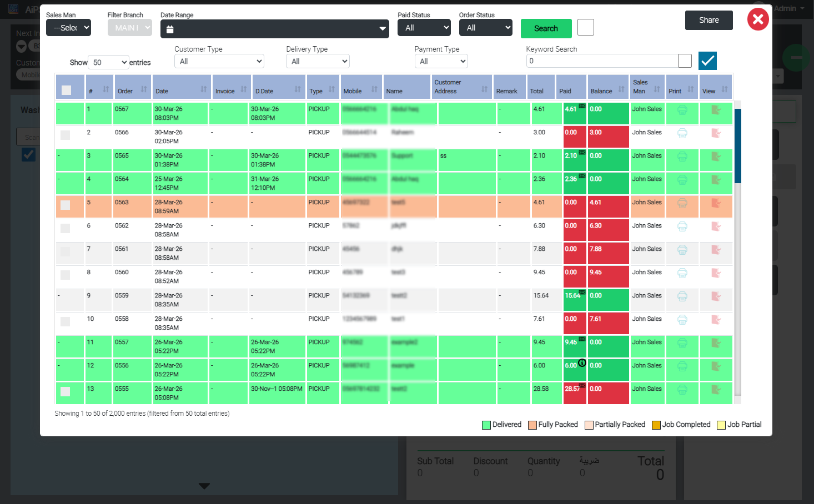Open the view icon for order 0566
Screen dimensions: 814x504
pyautogui.click(x=716, y=133)
